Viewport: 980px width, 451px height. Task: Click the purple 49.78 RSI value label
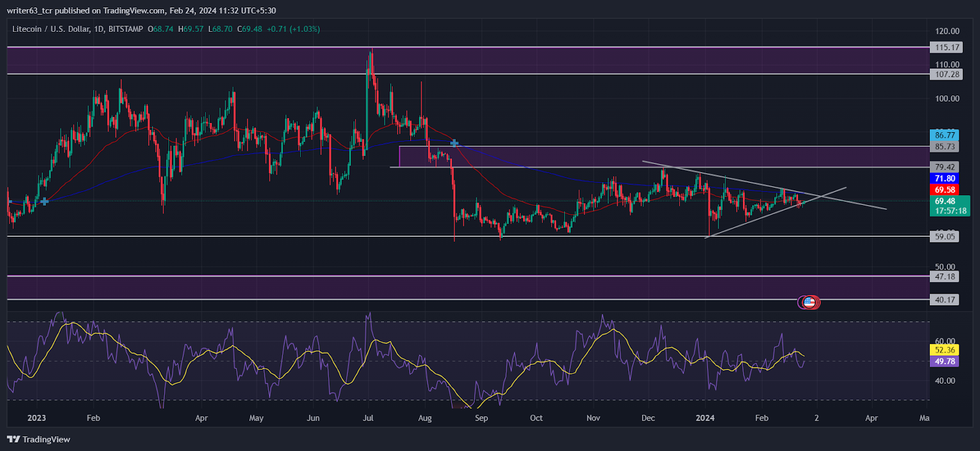coord(944,362)
